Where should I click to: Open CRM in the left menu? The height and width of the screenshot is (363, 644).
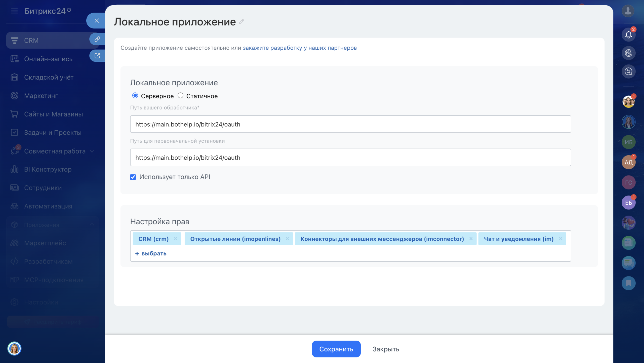coord(31,41)
